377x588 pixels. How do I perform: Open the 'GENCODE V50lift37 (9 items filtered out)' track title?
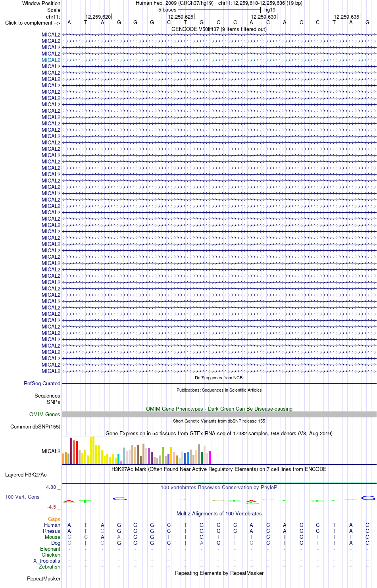(x=219, y=29)
